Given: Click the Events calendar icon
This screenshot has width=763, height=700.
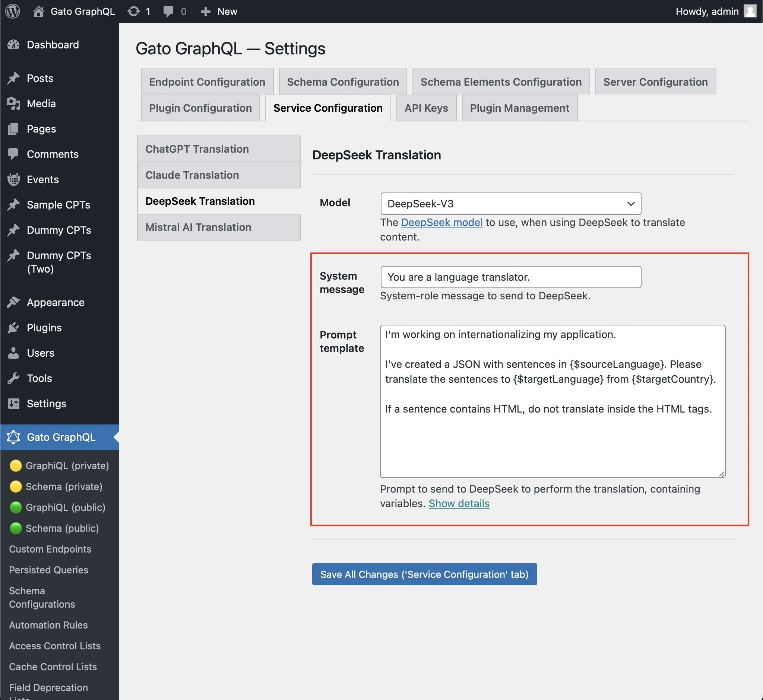Looking at the screenshot, I should (x=14, y=179).
